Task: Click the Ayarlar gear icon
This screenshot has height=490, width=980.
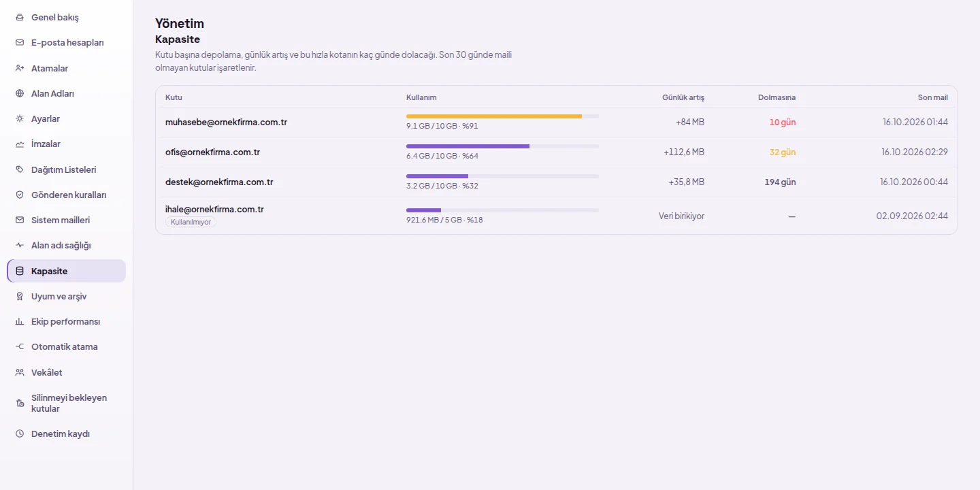Action: coord(20,118)
